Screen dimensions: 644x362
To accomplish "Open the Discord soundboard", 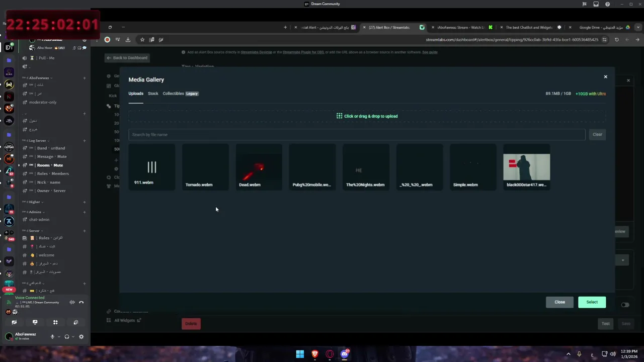I will tap(76, 322).
